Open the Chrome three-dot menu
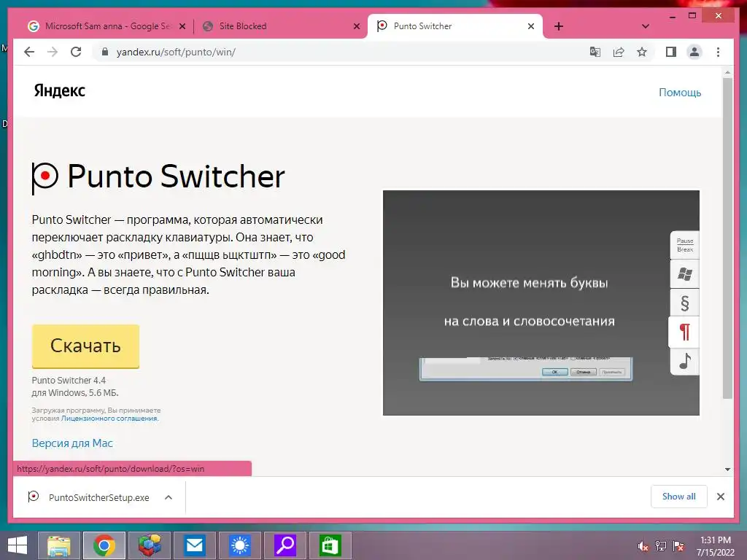The image size is (747, 560). pos(718,52)
